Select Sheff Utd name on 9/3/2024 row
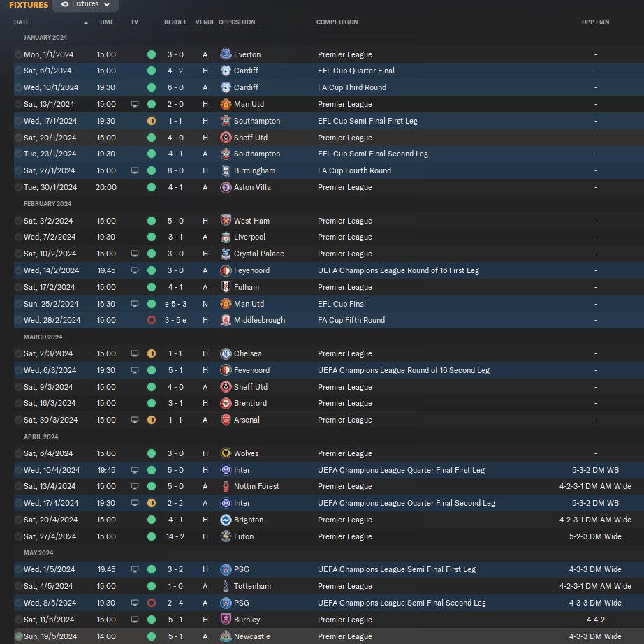644x644 pixels. pos(251,387)
